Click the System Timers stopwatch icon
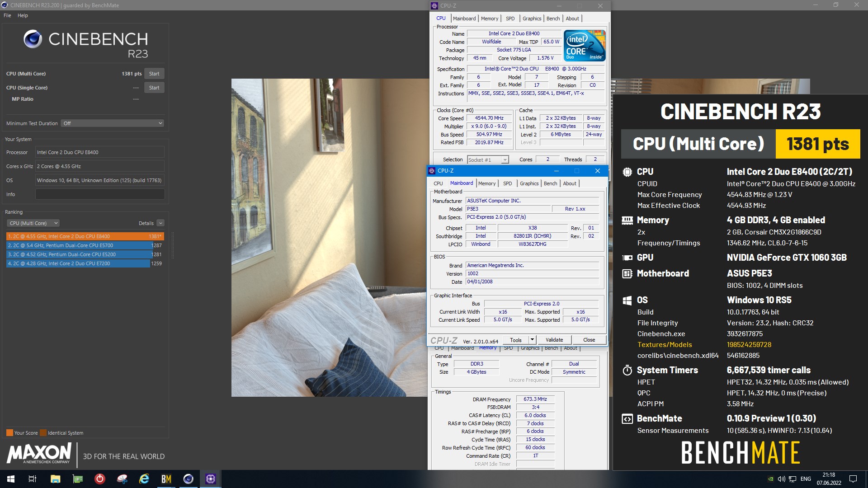868x488 pixels. tap(627, 370)
